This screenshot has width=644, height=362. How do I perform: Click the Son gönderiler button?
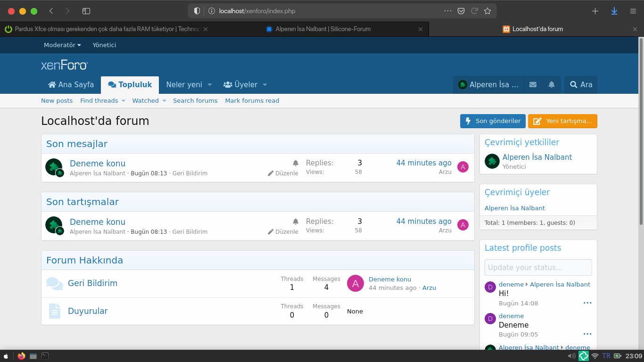pos(493,121)
